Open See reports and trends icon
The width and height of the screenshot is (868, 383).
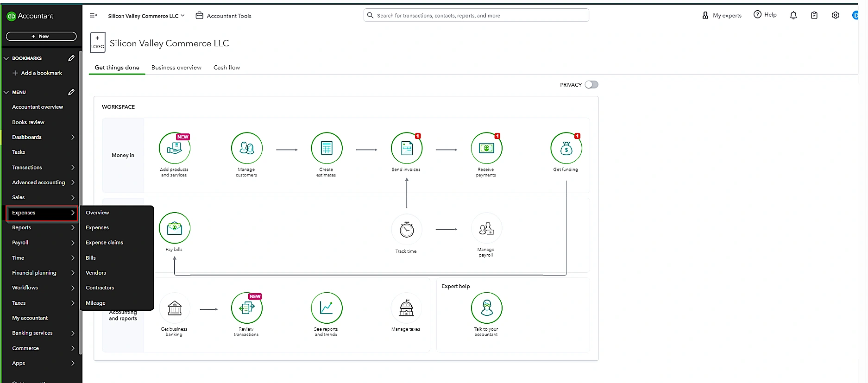pos(327,308)
